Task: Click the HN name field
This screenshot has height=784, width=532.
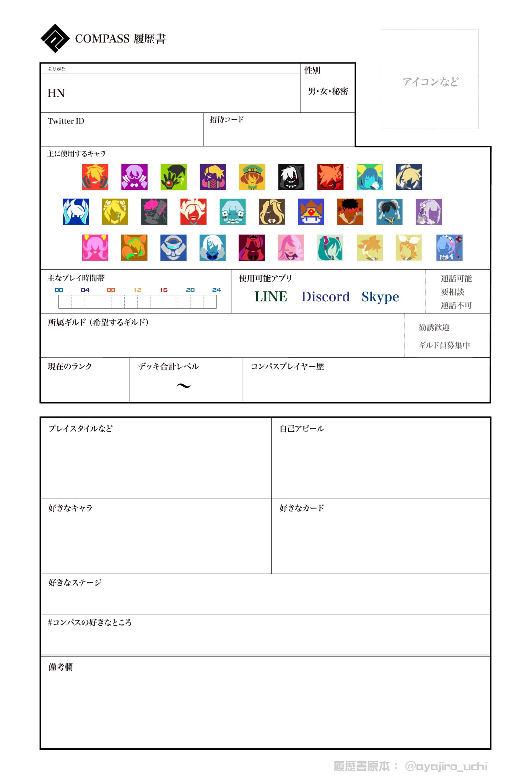Action: click(170, 93)
